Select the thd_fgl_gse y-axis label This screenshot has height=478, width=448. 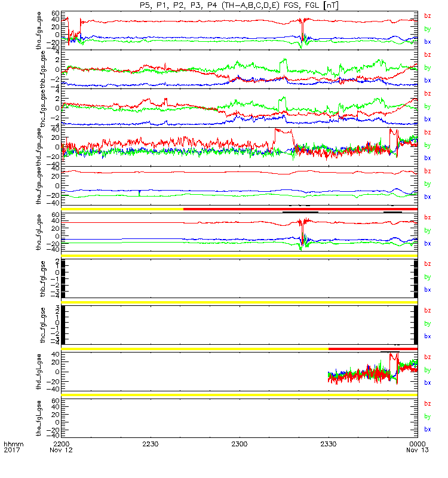pyautogui.click(x=39, y=372)
